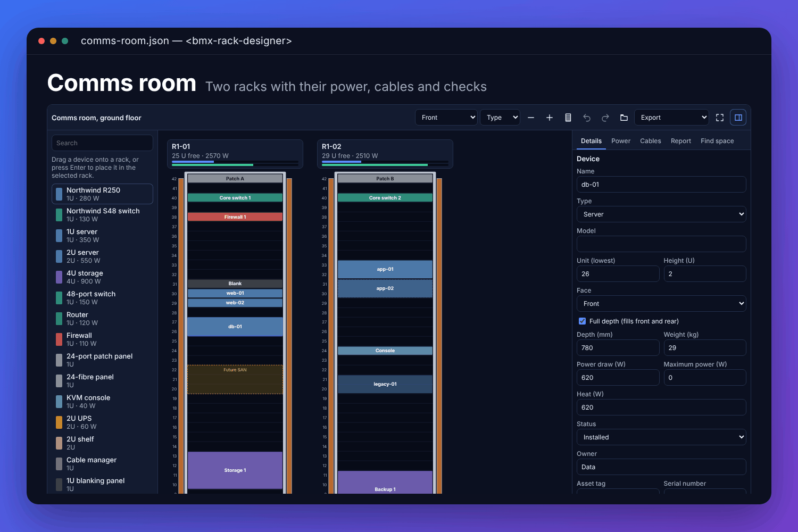Toggle the side panel icon
The width and height of the screenshot is (798, 532).
(738, 118)
